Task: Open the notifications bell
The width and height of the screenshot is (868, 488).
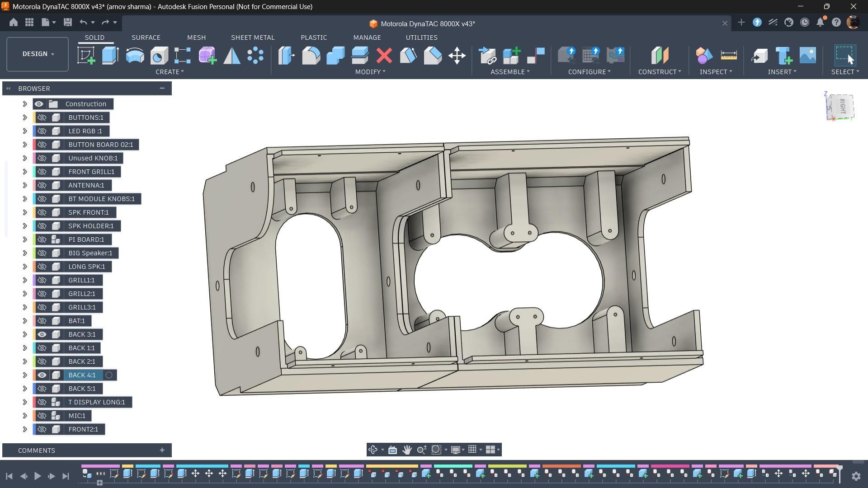Action: click(821, 22)
